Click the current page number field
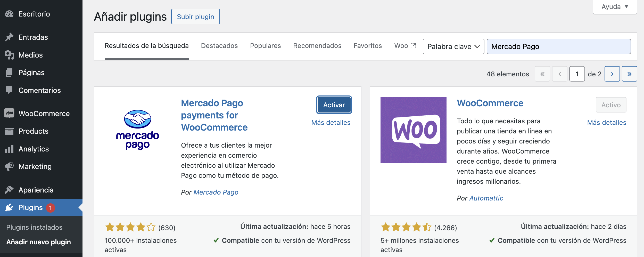The height and width of the screenshot is (257, 644). pyautogui.click(x=577, y=74)
